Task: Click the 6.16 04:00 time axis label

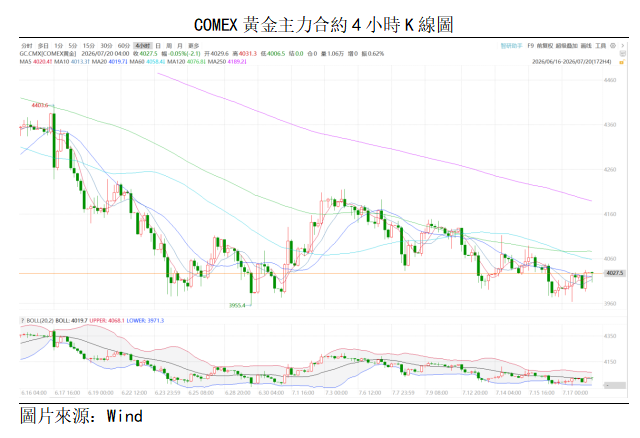Action: 34,393
